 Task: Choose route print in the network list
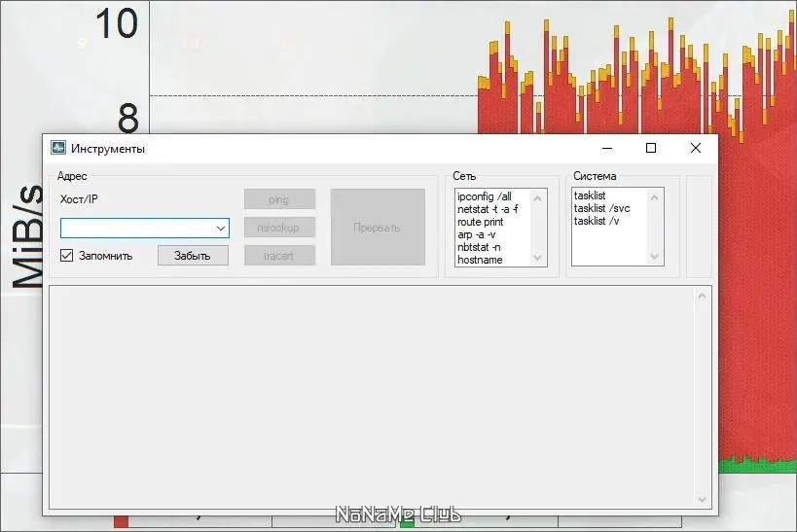481,222
